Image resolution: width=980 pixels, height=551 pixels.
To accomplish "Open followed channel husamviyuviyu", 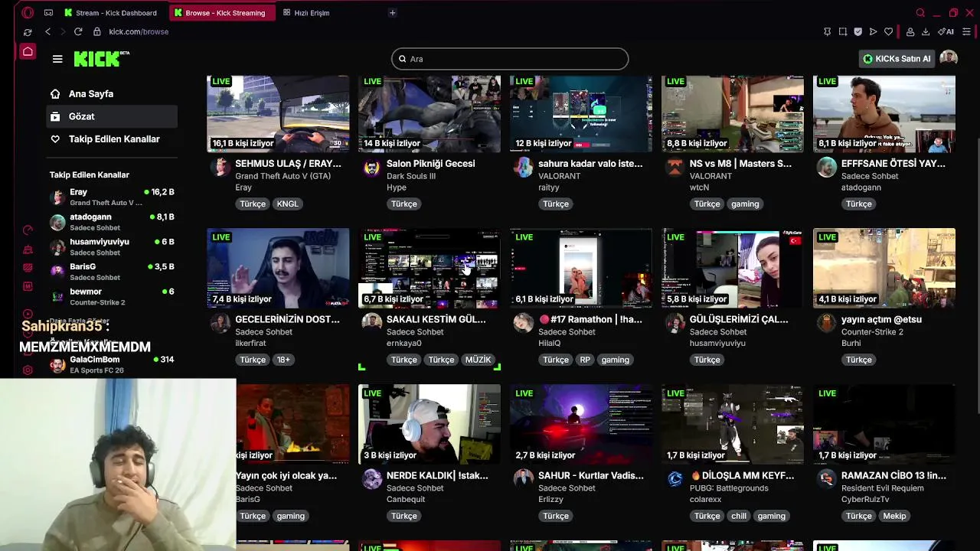I will point(113,246).
